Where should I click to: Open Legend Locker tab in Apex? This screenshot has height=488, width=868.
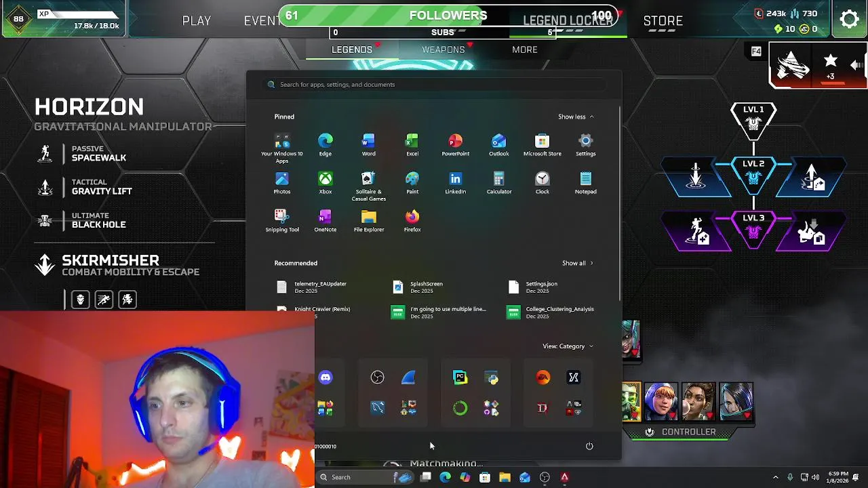point(568,21)
